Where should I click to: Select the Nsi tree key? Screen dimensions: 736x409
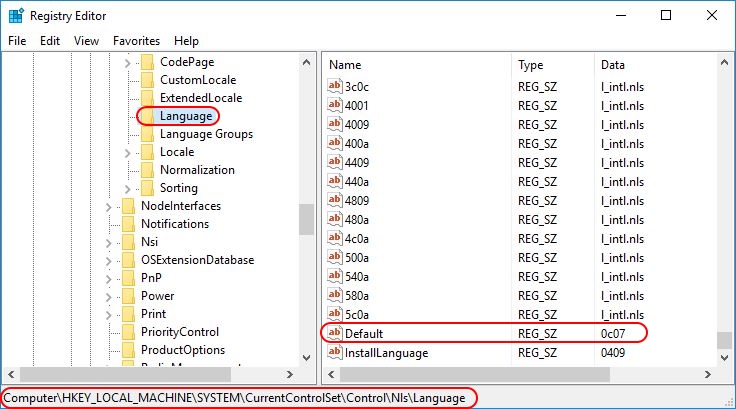(149, 242)
